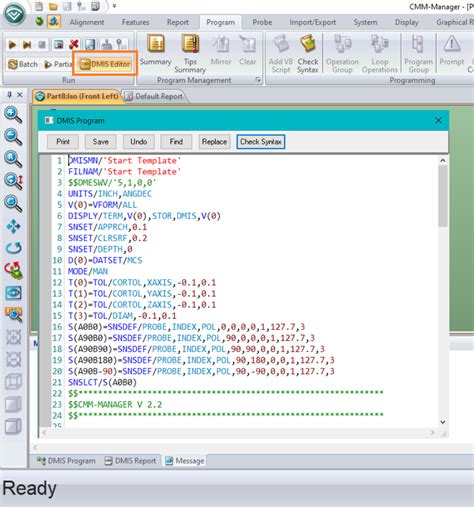Image resolution: width=474 pixels, height=507 pixels.
Task: Switch to Part8:Iso (Front Left) view tab
Action: click(77, 96)
